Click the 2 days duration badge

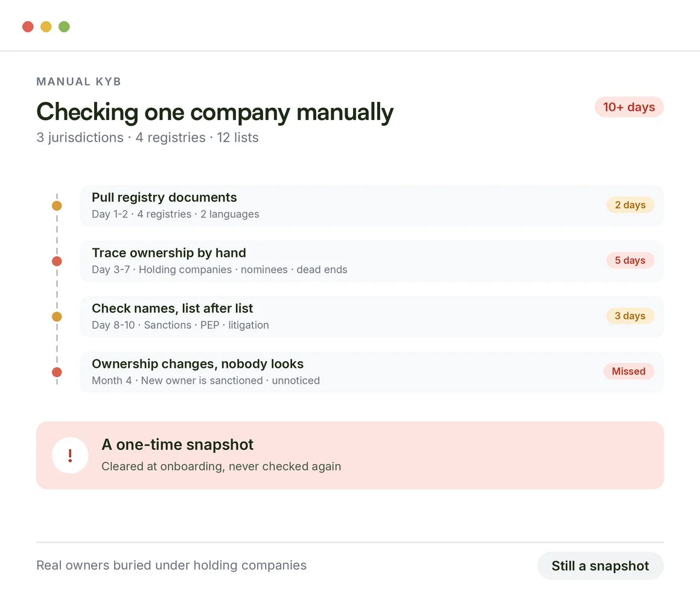click(x=630, y=204)
